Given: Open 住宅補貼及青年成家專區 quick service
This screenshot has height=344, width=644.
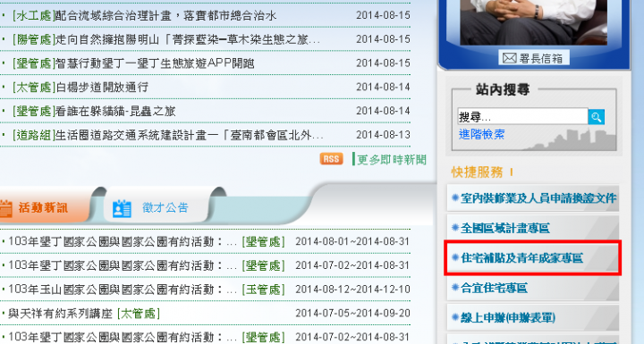Looking at the screenshot, I should click(x=533, y=258).
